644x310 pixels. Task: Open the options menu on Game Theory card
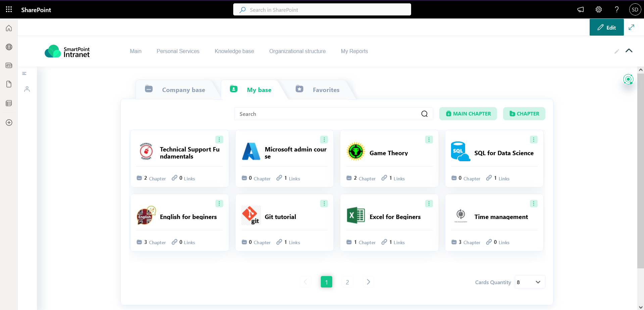pyautogui.click(x=429, y=139)
